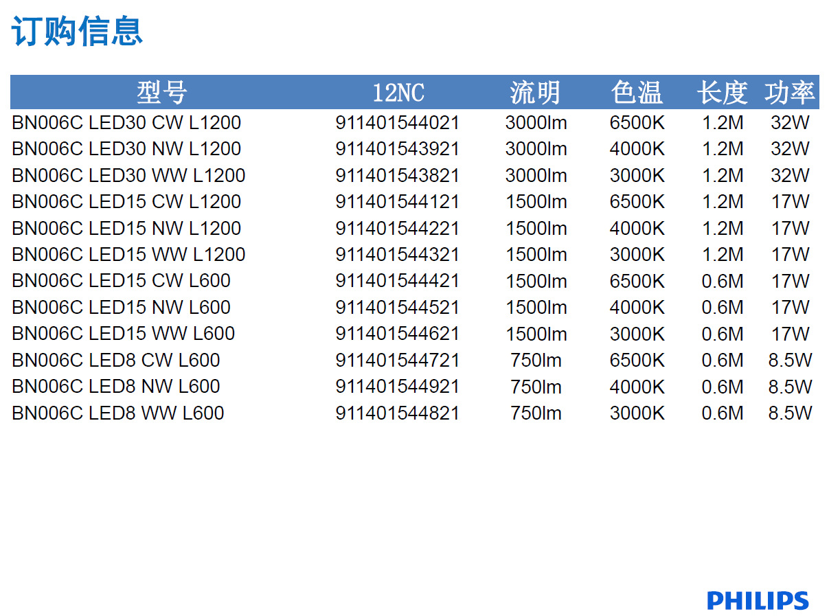The height and width of the screenshot is (616, 840).
Task: Click the 功率 column header
Action: [x=789, y=92]
